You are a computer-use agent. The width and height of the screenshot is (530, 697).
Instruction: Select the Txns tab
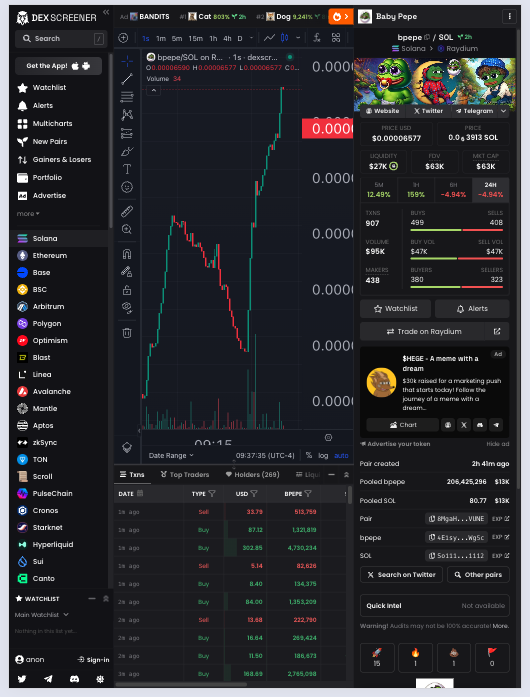[132, 475]
